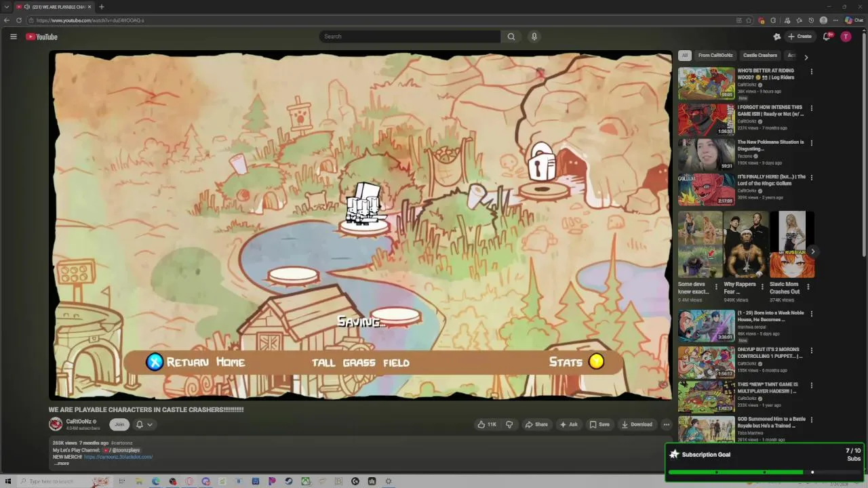This screenshot has height=488, width=868.
Task: Open Copilot Chat in the browser toolbar
Action: [854, 20]
